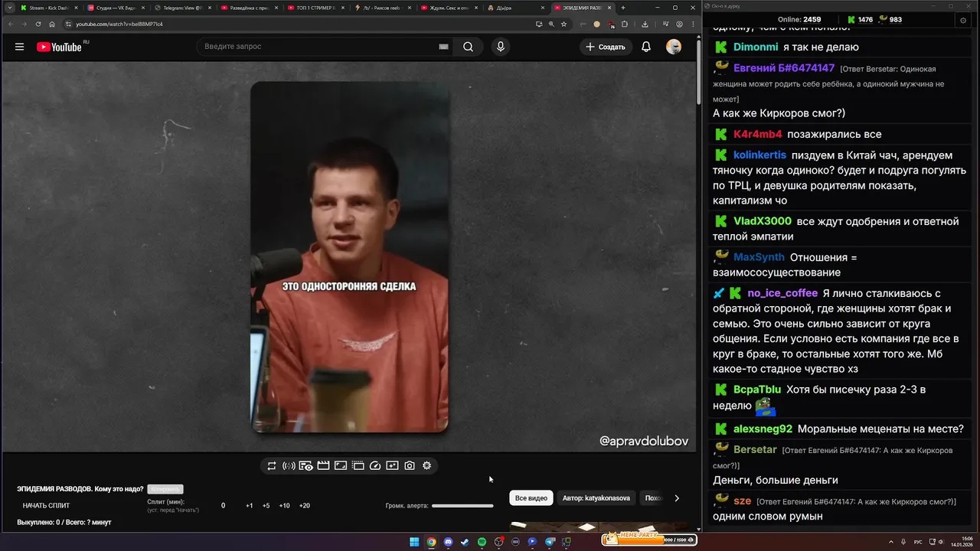The width and height of the screenshot is (980, 551).
Task: Go to the YouTube home logo
Action: tap(59, 47)
